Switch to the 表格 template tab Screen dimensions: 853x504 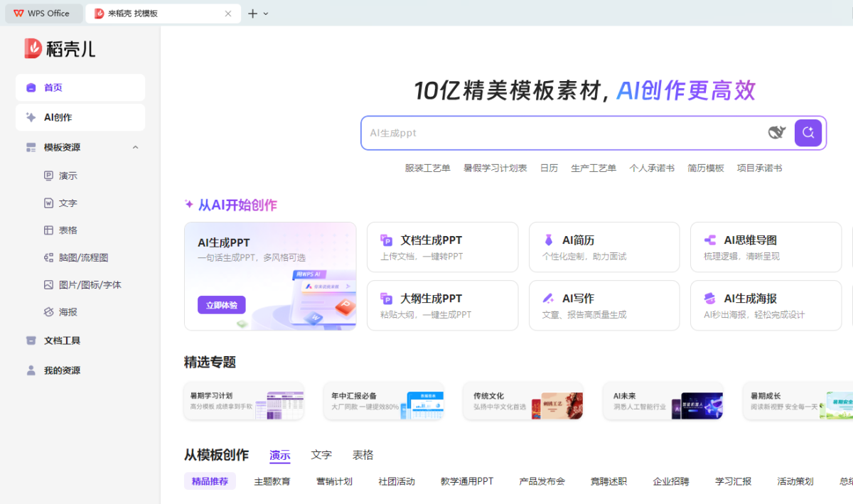point(363,455)
